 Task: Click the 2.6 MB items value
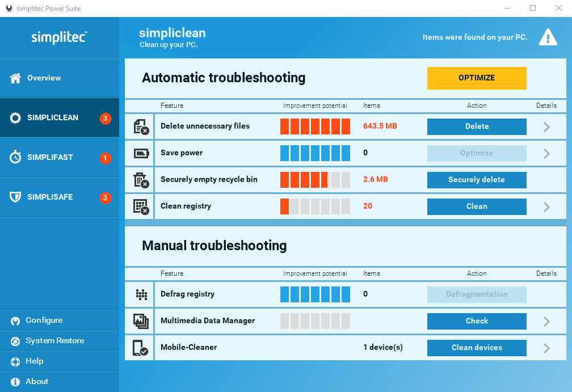pyautogui.click(x=376, y=179)
